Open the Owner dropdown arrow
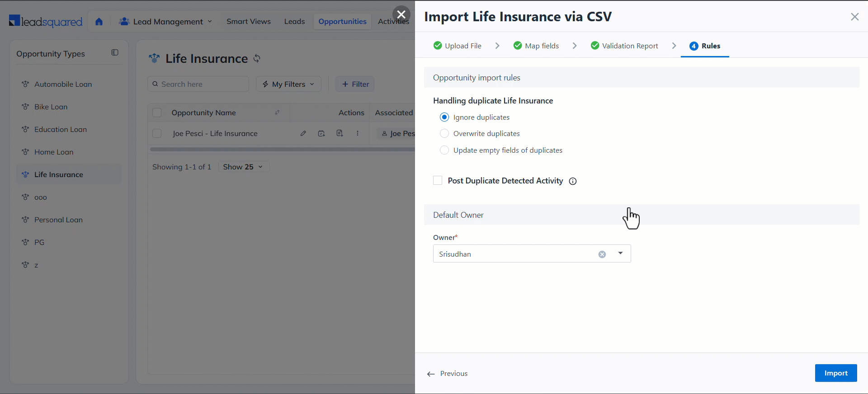The width and height of the screenshot is (868, 394). click(x=621, y=253)
